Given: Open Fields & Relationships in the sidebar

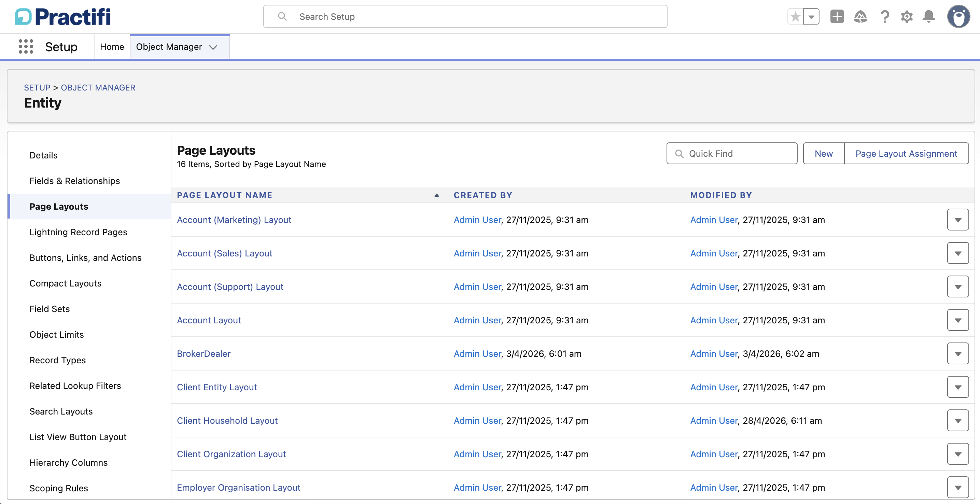Looking at the screenshot, I should tap(74, 181).
